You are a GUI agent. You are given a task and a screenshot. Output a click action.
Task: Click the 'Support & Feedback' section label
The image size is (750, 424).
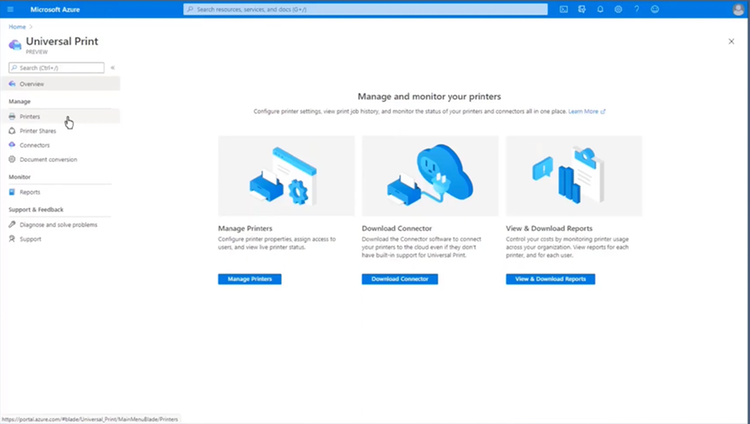pos(36,210)
